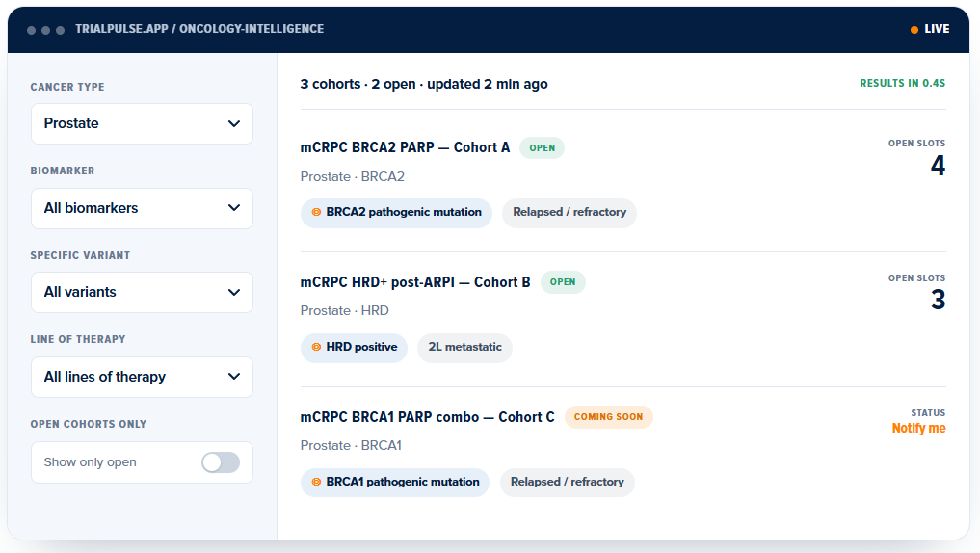Click the BRCA1 pathogenic mutation tag
Viewport: 980px width, 553px height.
coord(395,483)
